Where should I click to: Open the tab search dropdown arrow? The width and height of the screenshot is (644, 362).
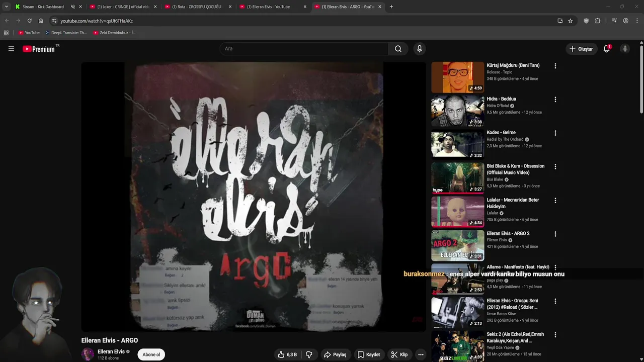[6, 7]
